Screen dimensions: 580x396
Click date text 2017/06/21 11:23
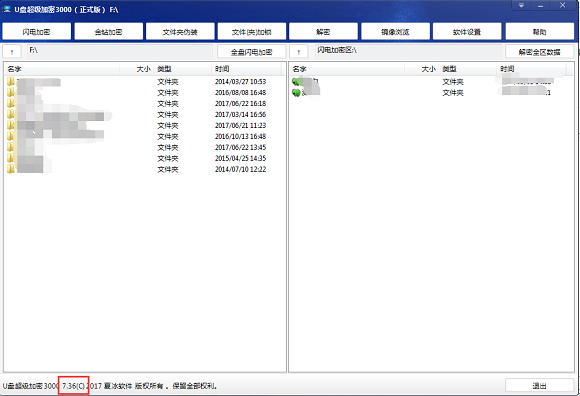coord(240,125)
